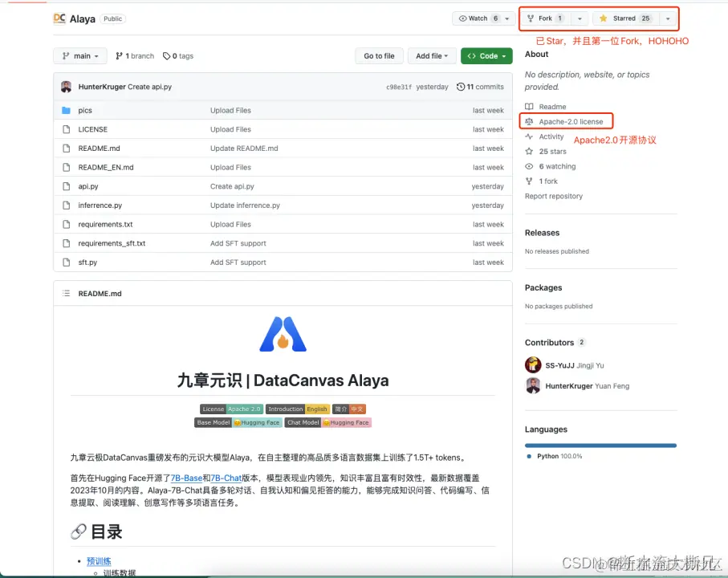Expand the Add file dropdown
Viewport: 728px width, 578px height.
[432, 55]
